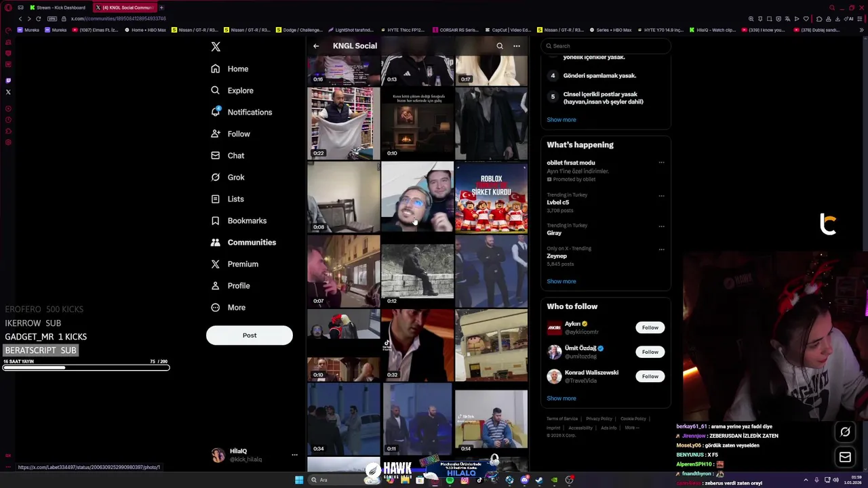
Task: Expand hidden bookmarks with chevron
Action: pyautogui.click(x=862, y=30)
